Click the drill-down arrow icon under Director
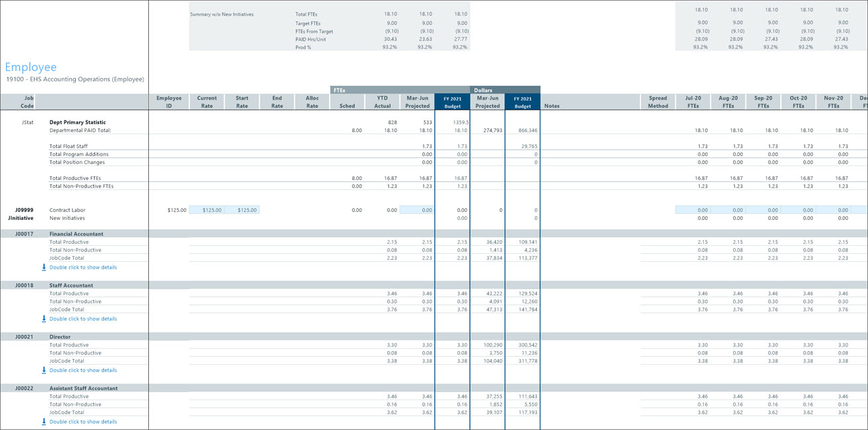The width and height of the screenshot is (868, 430). [43, 370]
